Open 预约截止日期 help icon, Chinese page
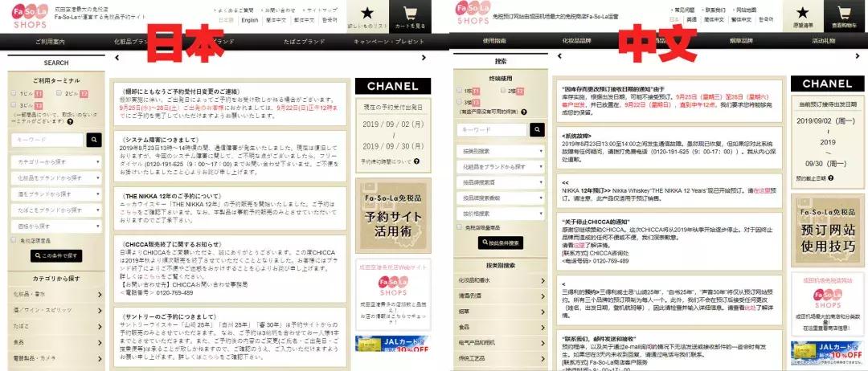 pos(832,178)
